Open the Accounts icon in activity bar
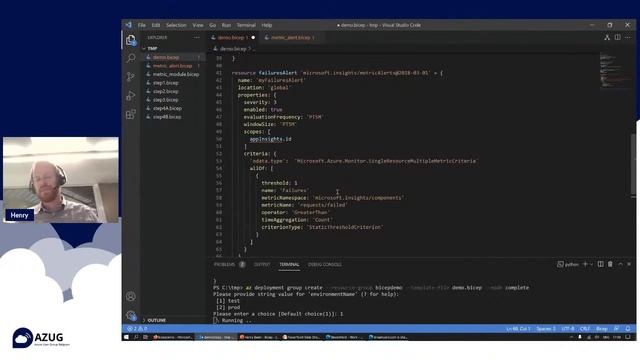This screenshot has height=360, width=640. pyautogui.click(x=131, y=296)
